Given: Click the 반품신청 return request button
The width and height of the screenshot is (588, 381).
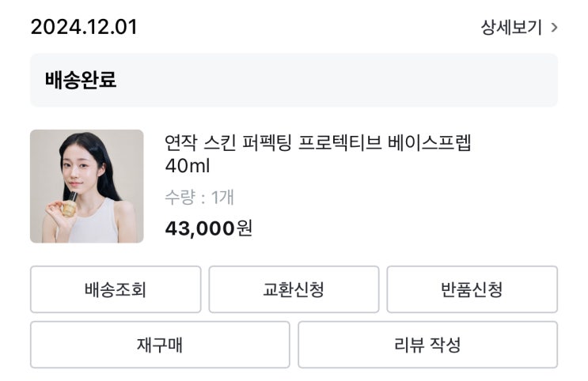Looking at the screenshot, I should pos(472,289).
